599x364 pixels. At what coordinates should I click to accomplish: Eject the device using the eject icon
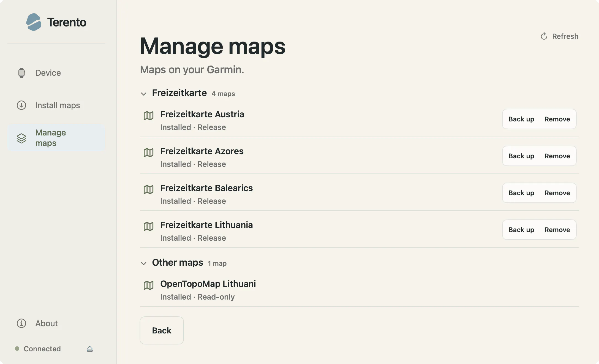[x=90, y=349]
